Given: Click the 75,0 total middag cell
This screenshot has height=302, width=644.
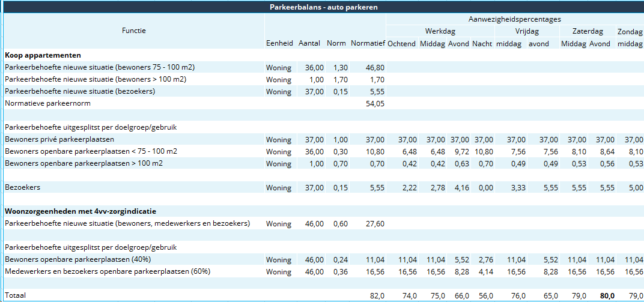Looking at the screenshot, I should [437, 295].
